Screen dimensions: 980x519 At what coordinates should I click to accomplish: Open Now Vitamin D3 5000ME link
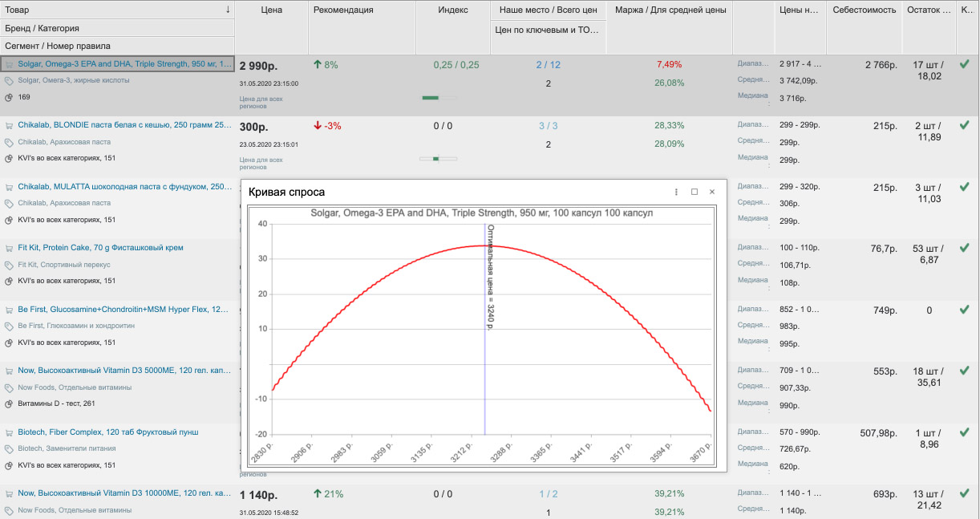tap(125, 371)
